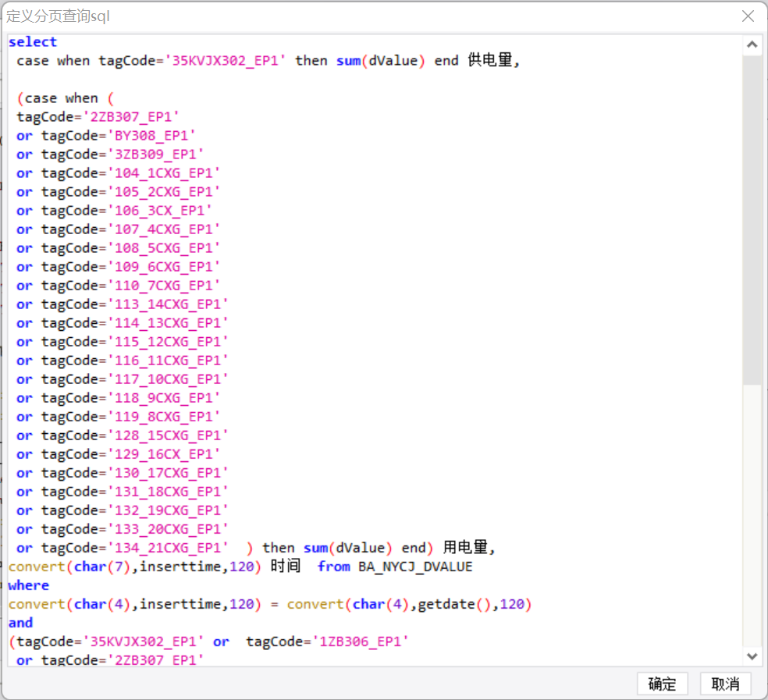This screenshot has height=700, width=768.
Task: Click the text '134_21CXG_EP1'
Action: 168,548
